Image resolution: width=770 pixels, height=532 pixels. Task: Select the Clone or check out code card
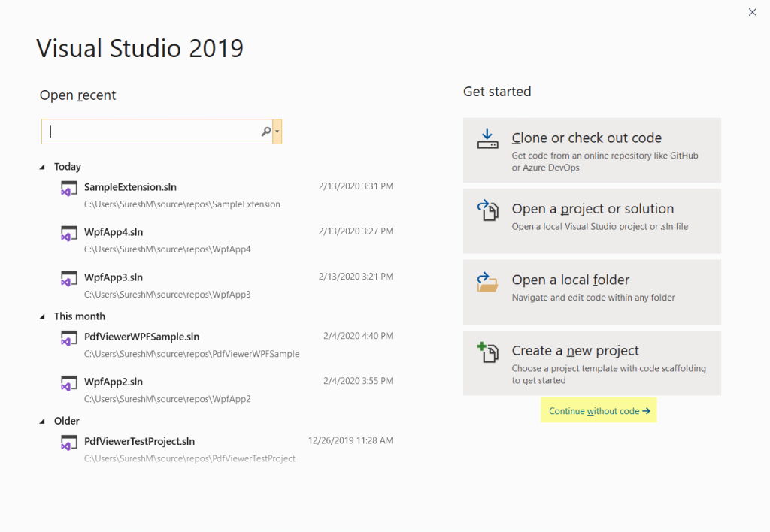pos(592,150)
